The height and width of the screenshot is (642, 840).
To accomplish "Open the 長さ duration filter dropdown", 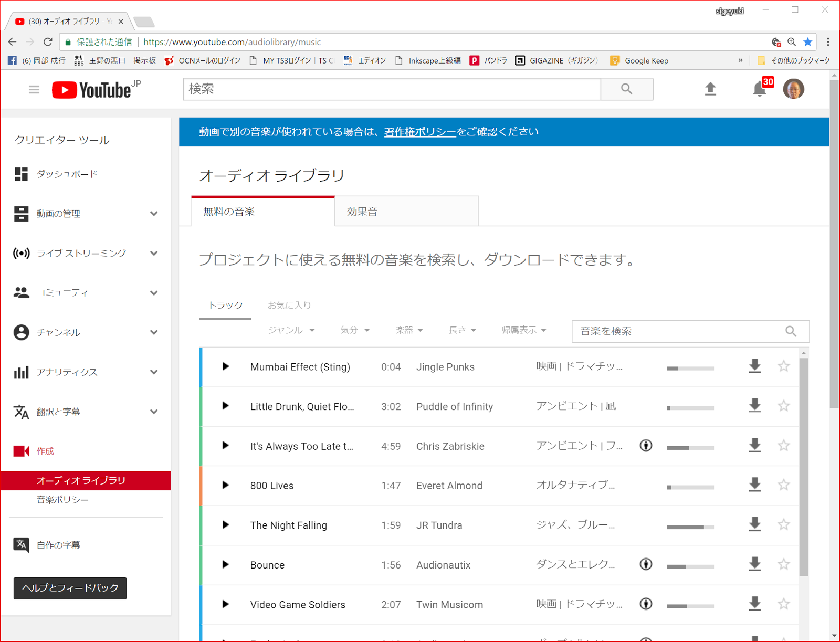I will (463, 330).
